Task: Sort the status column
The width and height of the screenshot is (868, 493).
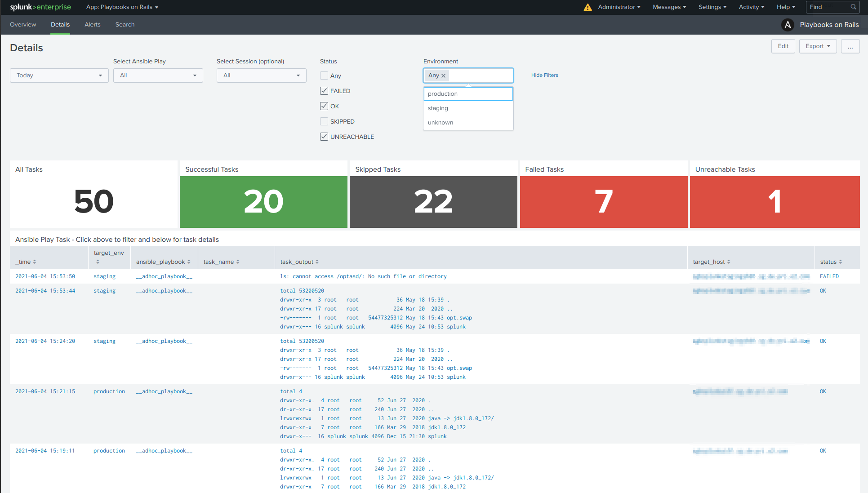Action: 840,262
